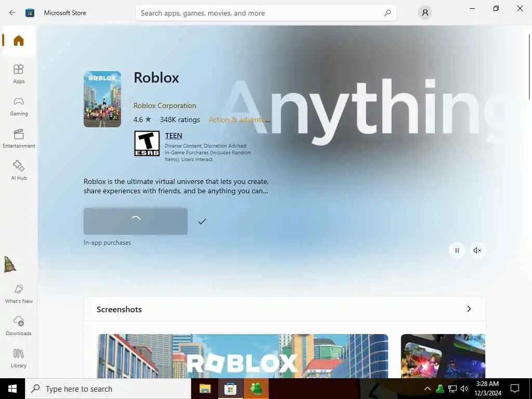Click the checkmark next to the install button
Viewport: 532px width, 399px height.
click(202, 221)
